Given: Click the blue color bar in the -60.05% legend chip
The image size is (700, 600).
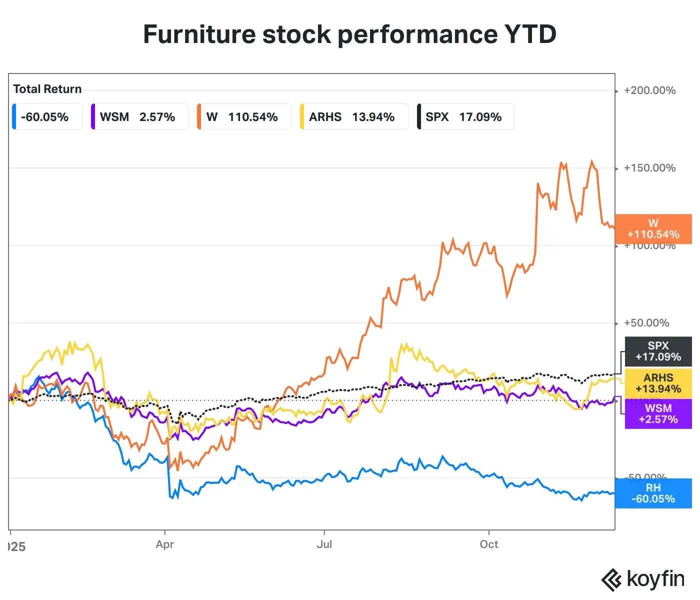Looking at the screenshot, I should [14, 116].
